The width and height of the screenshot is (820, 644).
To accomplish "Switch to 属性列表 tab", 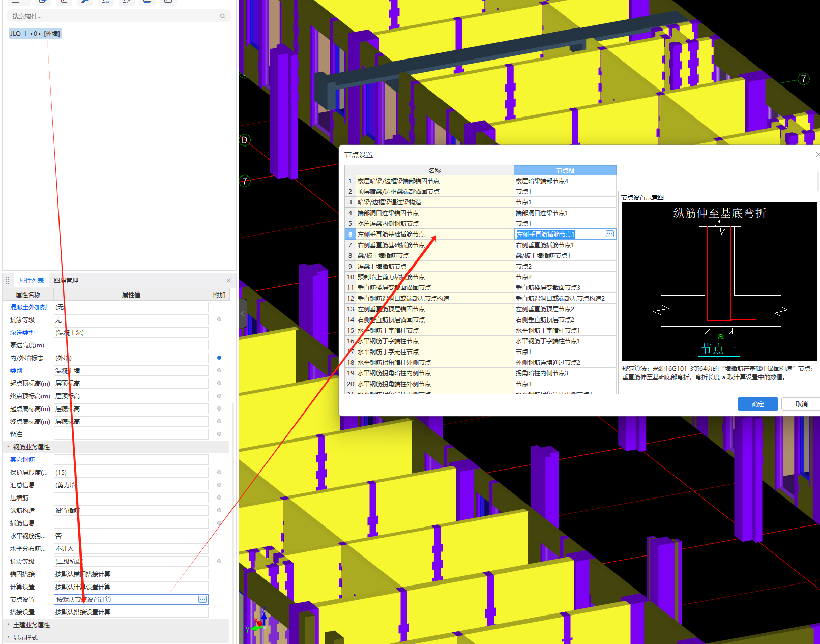I will 32,280.
